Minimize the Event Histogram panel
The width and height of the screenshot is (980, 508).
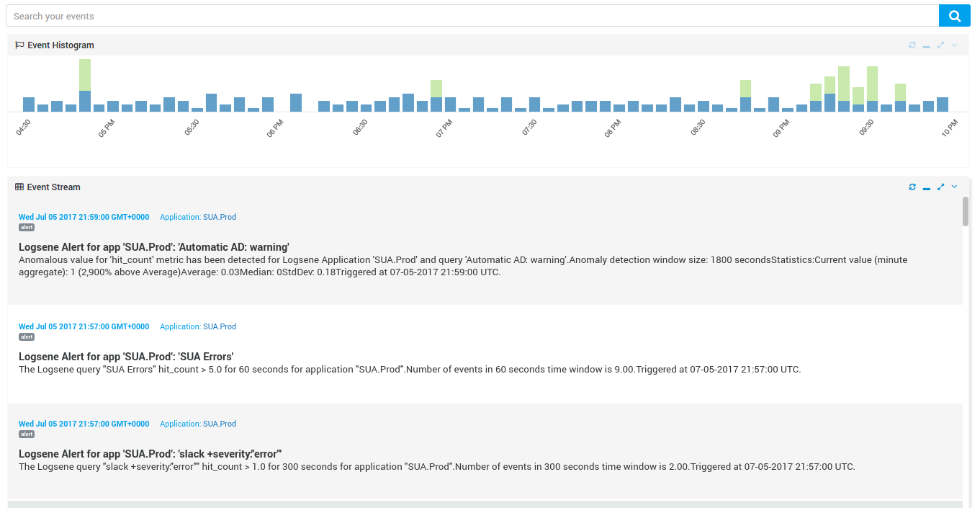pyautogui.click(x=927, y=45)
